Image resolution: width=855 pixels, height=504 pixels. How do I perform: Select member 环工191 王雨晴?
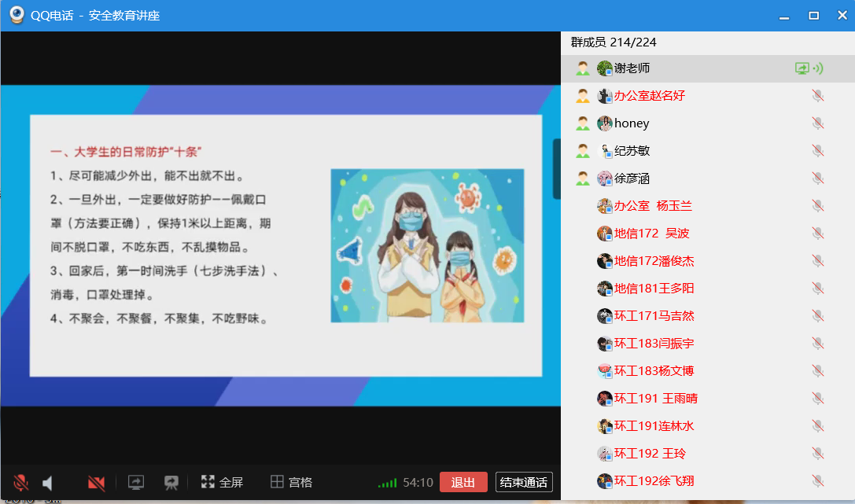click(655, 399)
